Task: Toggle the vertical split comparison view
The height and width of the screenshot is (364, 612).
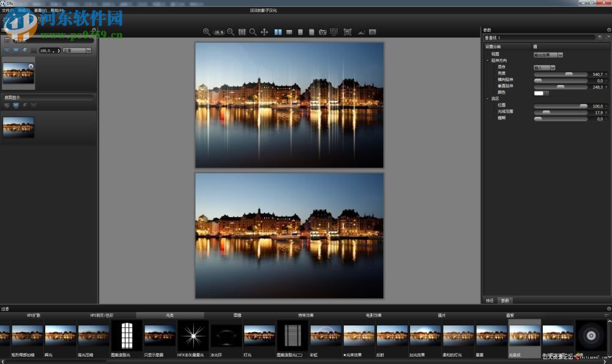Action: point(289,32)
